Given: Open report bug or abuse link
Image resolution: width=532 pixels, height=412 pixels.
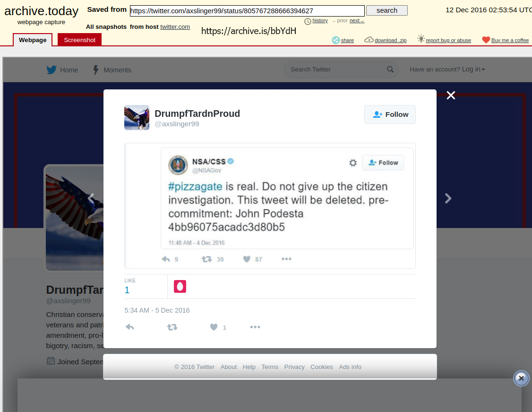Looking at the screenshot, I should (x=448, y=40).
